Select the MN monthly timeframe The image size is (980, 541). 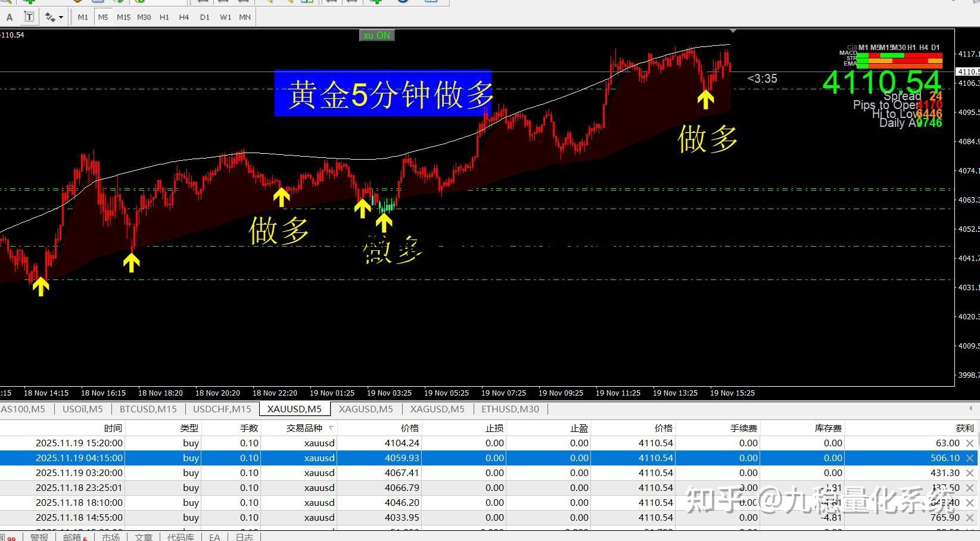tap(244, 17)
